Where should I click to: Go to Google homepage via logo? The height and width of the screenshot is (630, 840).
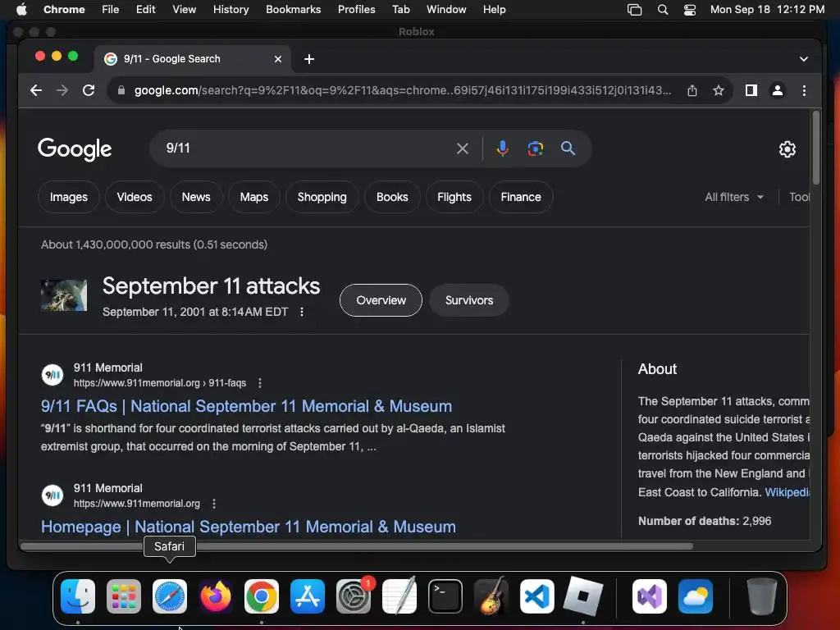coord(75,149)
